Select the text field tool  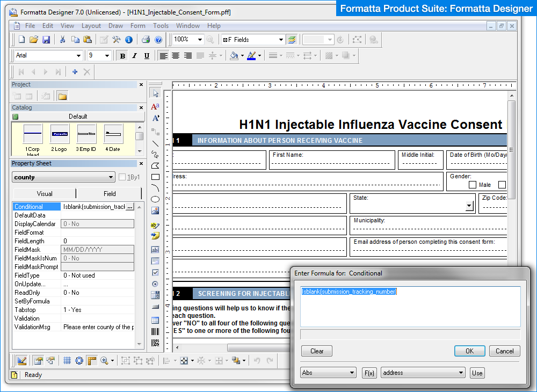click(x=155, y=249)
